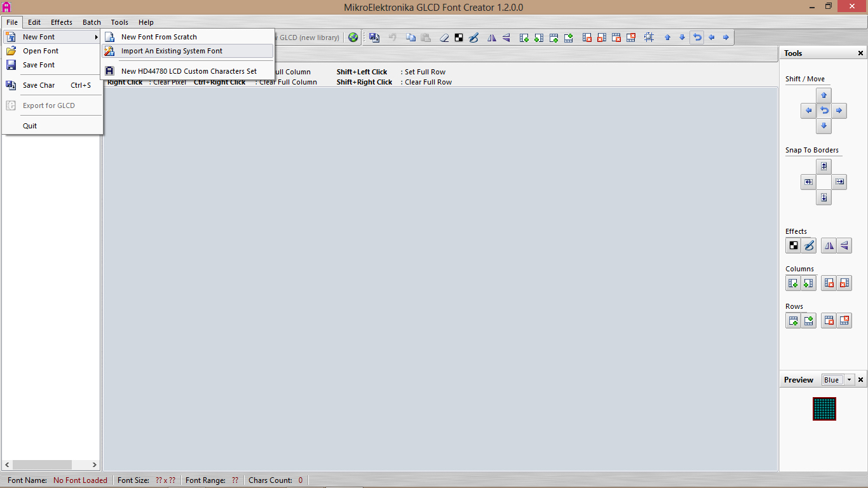
Task: Choose New Font From Scratch
Action: pyautogui.click(x=188, y=37)
